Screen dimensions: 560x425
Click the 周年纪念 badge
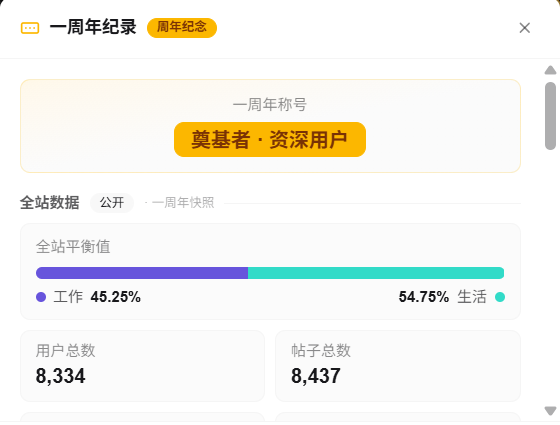pos(182,28)
